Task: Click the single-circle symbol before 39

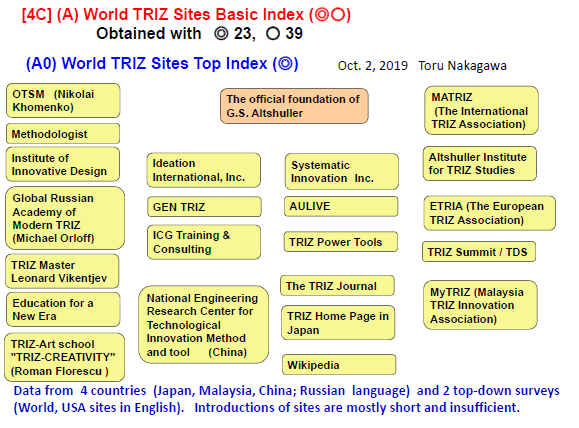Action: (273, 34)
